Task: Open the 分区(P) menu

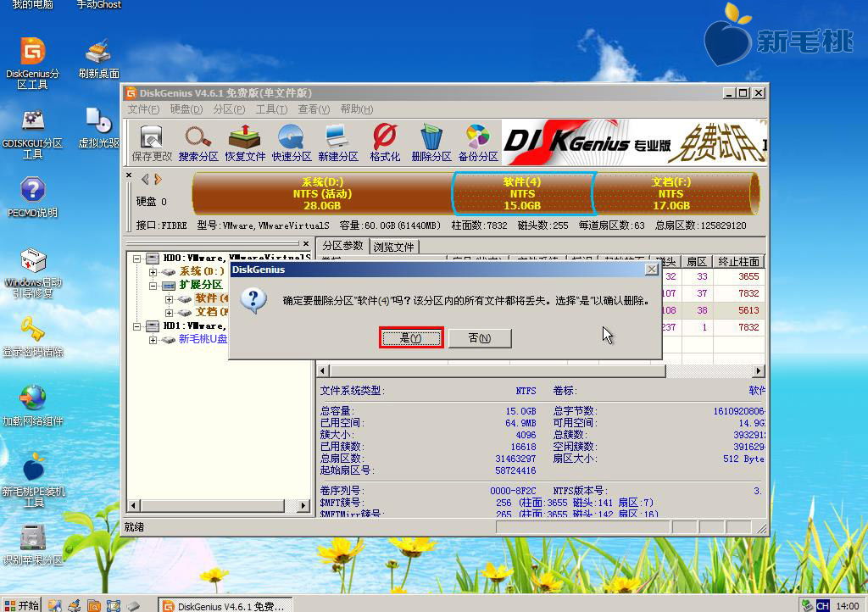Action: (229, 109)
